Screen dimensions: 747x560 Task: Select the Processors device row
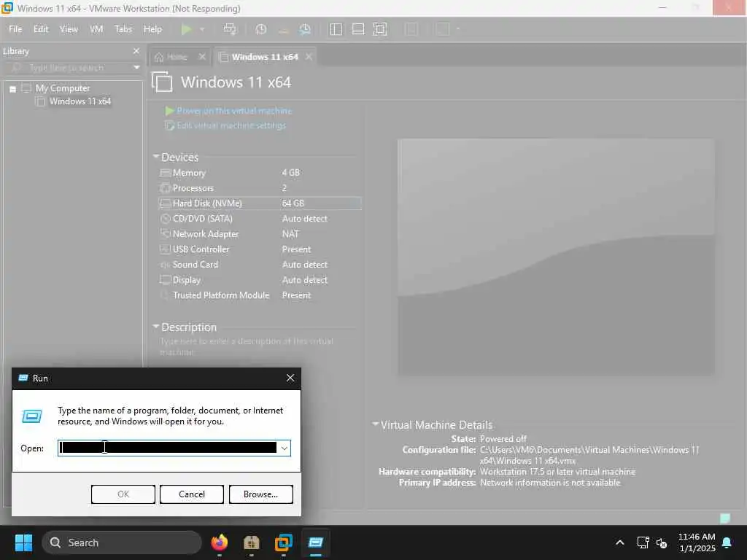point(260,187)
